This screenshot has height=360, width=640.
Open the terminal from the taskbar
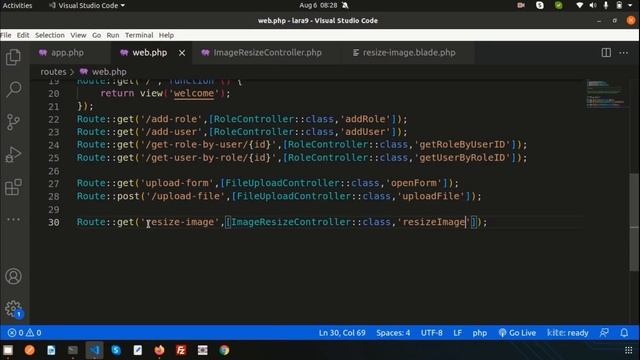point(73,350)
